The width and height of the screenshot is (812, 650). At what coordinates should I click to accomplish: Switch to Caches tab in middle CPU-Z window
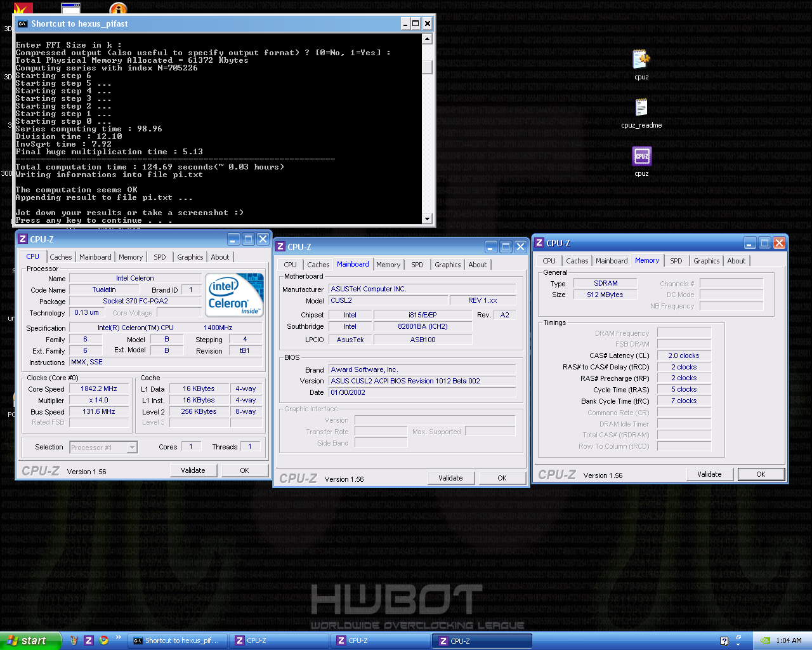pos(318,265)
